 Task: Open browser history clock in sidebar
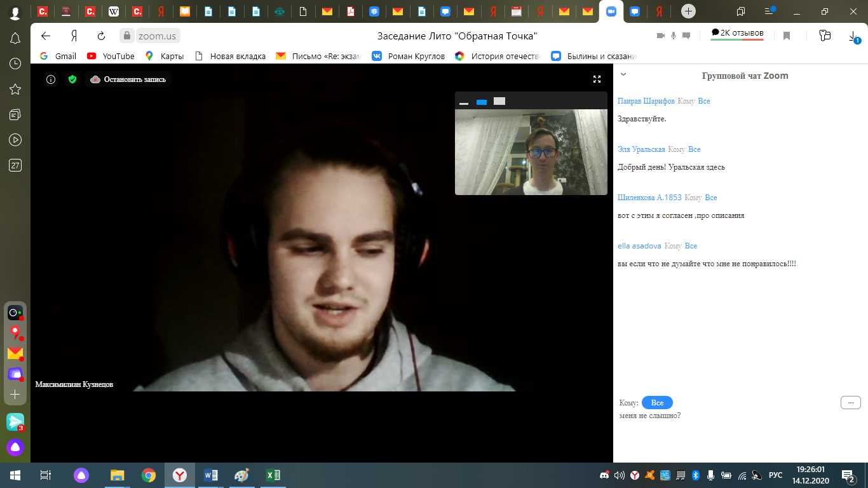(15, 64)
